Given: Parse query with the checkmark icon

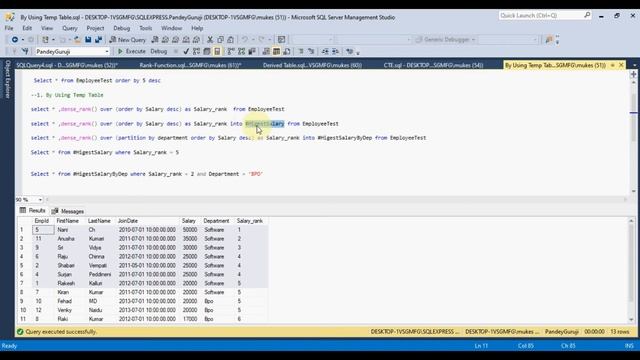Looking at the screenshot, I should point(186,51).
